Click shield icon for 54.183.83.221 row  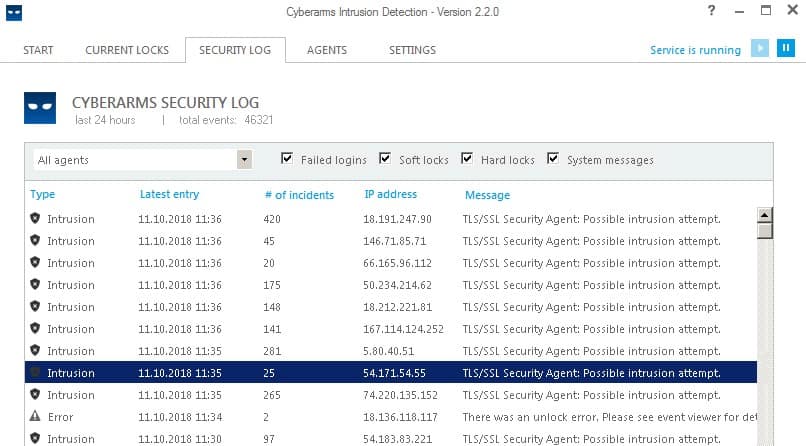[35, 438]
